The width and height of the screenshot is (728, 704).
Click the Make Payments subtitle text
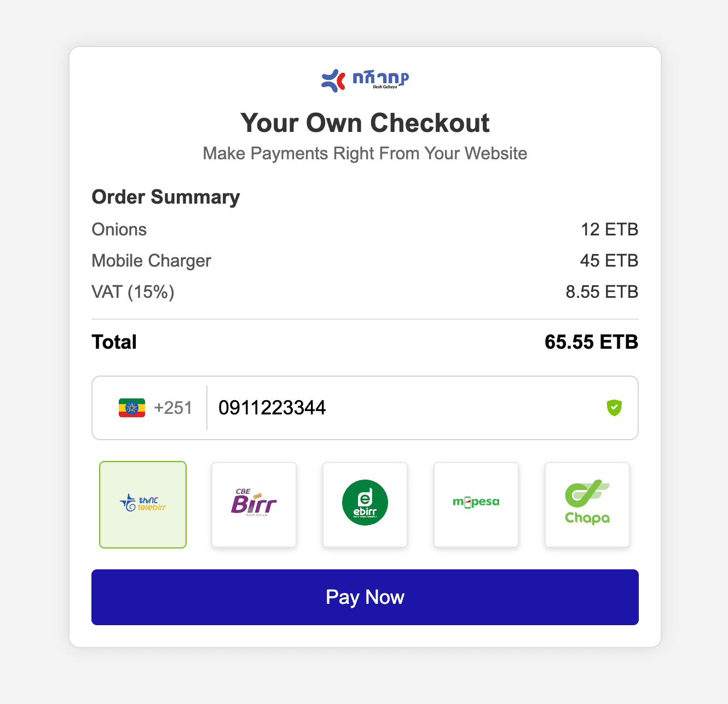(365, 153)
